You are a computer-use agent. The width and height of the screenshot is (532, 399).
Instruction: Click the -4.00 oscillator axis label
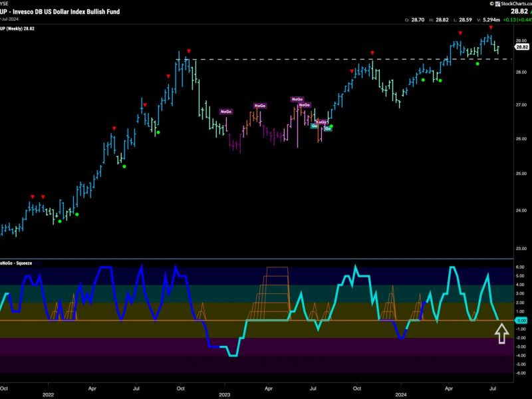tap(520, 356)
